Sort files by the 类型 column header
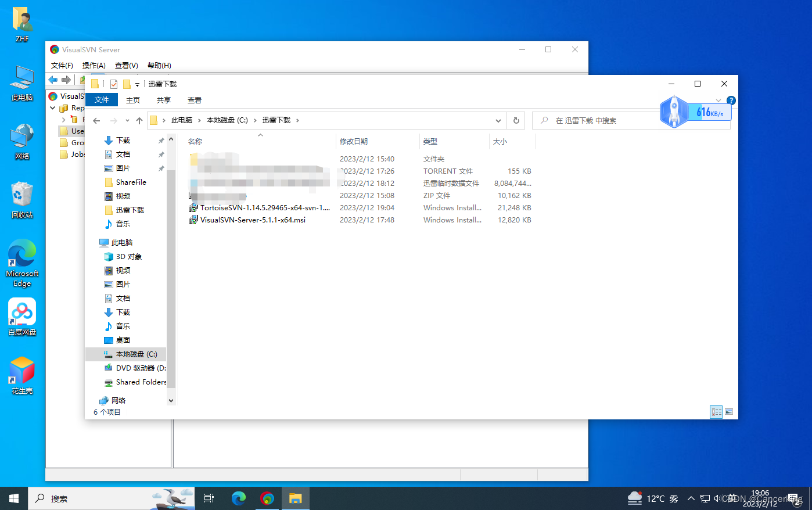This screenshot has height=510, width=812. (x=454, y=141)
